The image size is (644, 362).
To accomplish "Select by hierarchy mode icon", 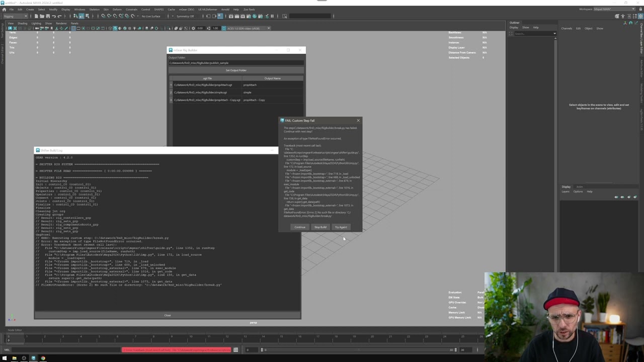I will [75, 16].
